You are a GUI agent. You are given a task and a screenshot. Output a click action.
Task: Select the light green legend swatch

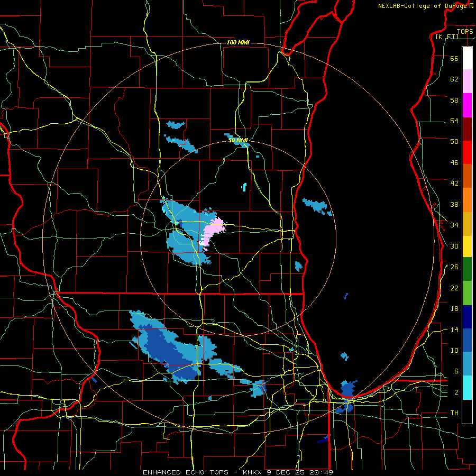(x=467, y=293)
